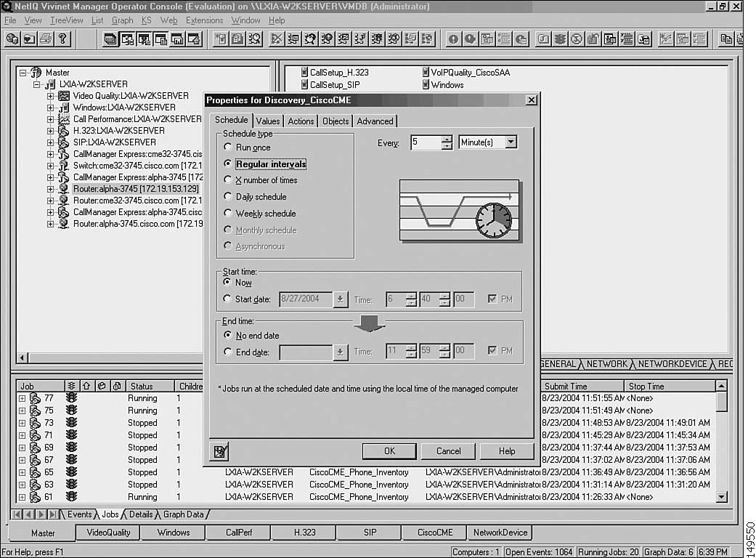
Task: Click the Windows:LXIA-W2KSERVER tree icon
Action: pyautogui.click(x=64, y=108)
